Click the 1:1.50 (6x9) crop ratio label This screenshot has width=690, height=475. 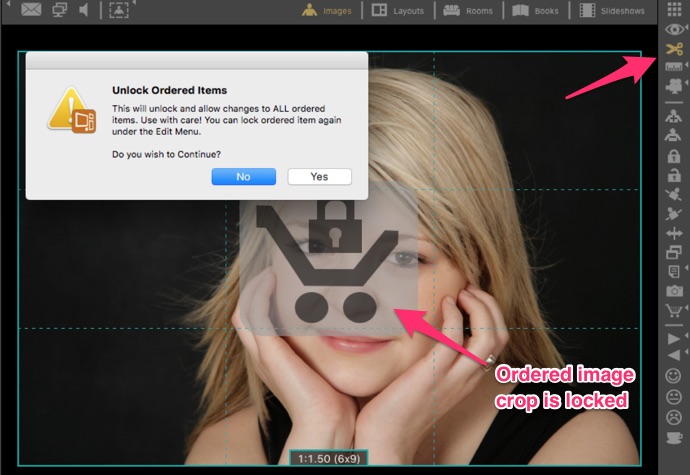coord(329,458)
